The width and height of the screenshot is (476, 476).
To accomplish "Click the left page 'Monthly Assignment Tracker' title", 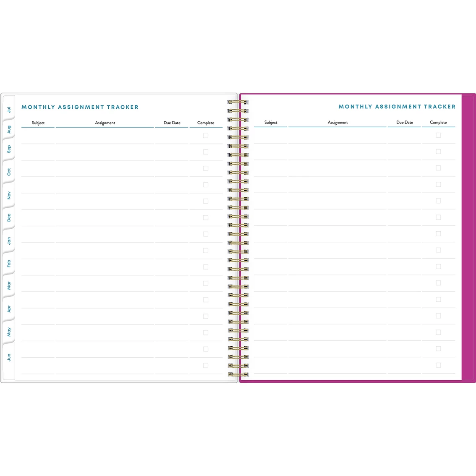I will pyautogui.click(x=80, y=107).
